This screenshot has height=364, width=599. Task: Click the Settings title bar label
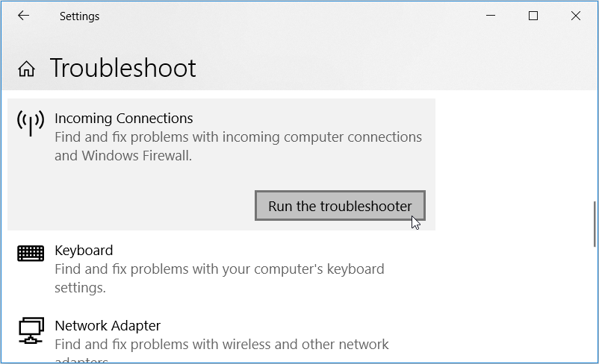click(x=79, y=16)
